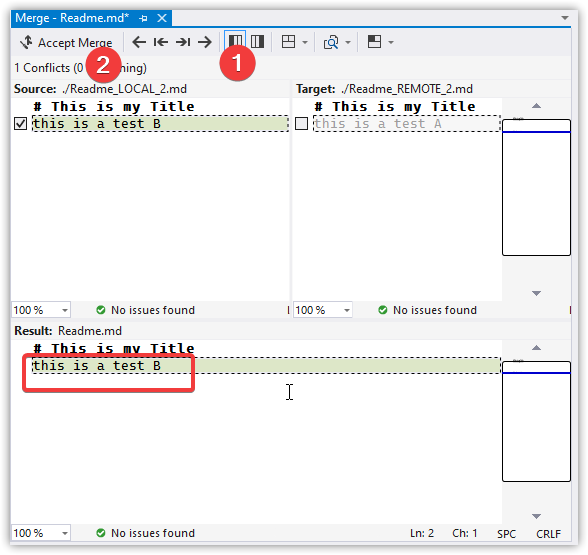
Task: Jump to last conflict icon
Action: point(183,42)
